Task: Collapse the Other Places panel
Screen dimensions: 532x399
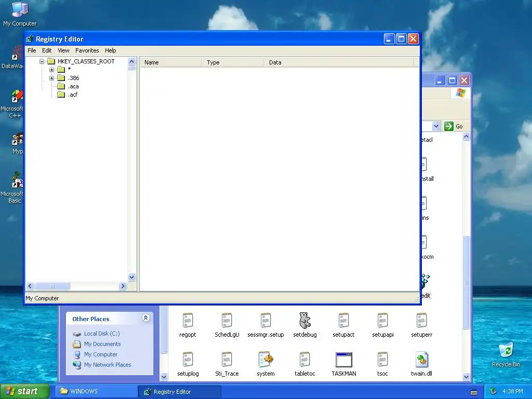Action: 145,318
